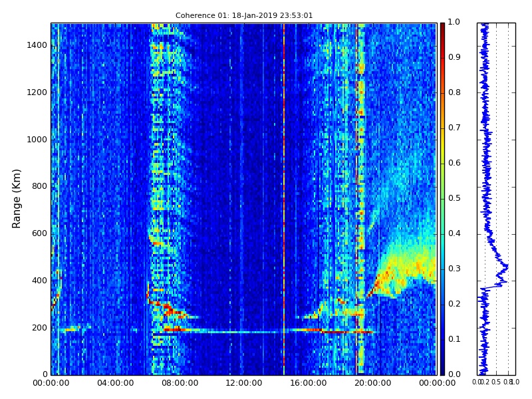Click the 1000 range tick label
Image resolution: width=532 pixels, height=399 pixels.
point(37,140)
